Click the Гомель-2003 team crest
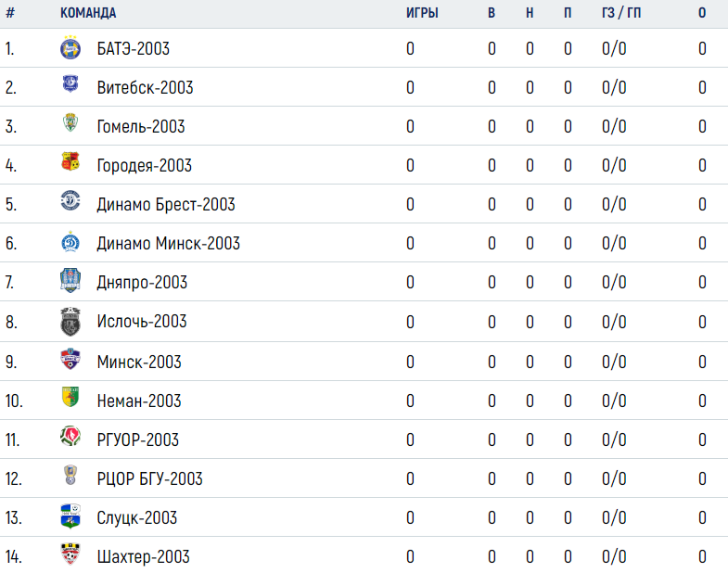 coord(70,122)
